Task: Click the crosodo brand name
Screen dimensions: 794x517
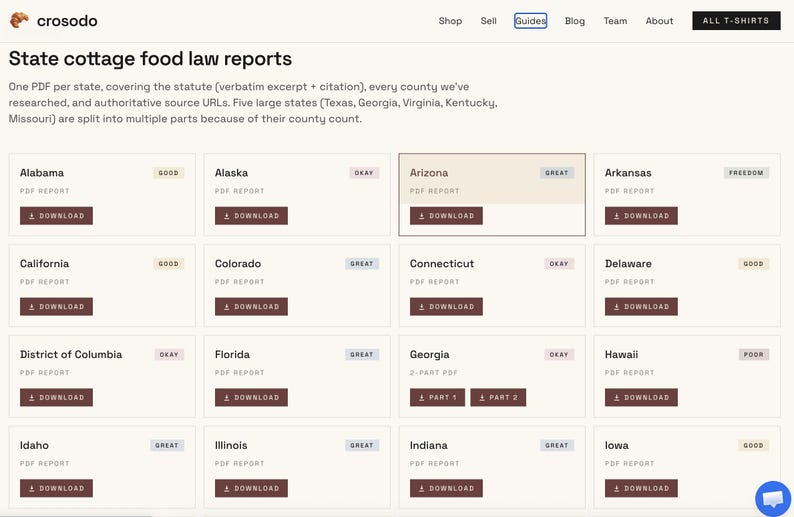Action: tap(67, 21)
